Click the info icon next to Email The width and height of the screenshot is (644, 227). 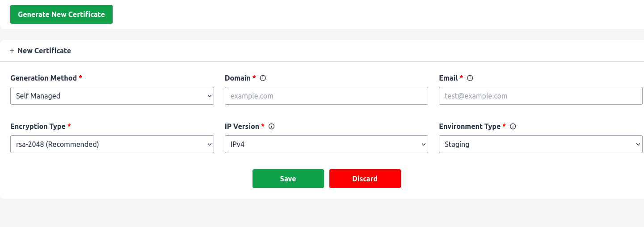click(470, 78)
